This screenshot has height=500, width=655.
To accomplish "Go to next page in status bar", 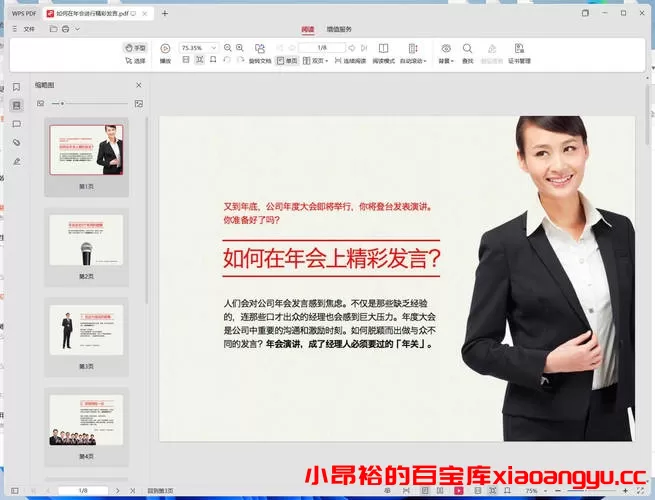I will (118, 491).
